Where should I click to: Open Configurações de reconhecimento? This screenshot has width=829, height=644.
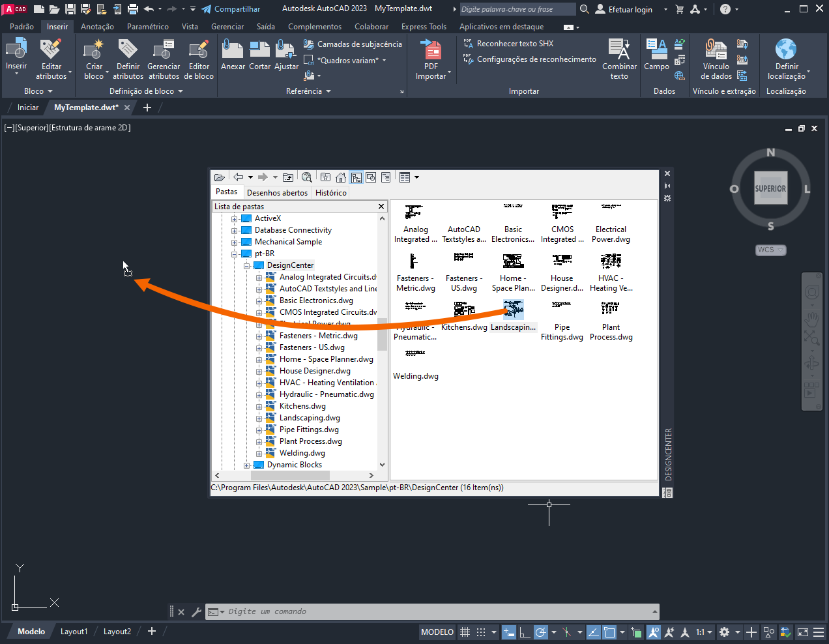529,59
